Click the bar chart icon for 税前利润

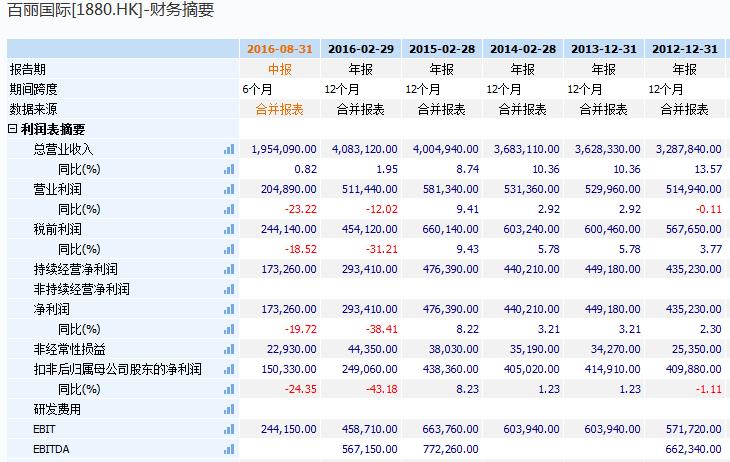coord(229,229)
